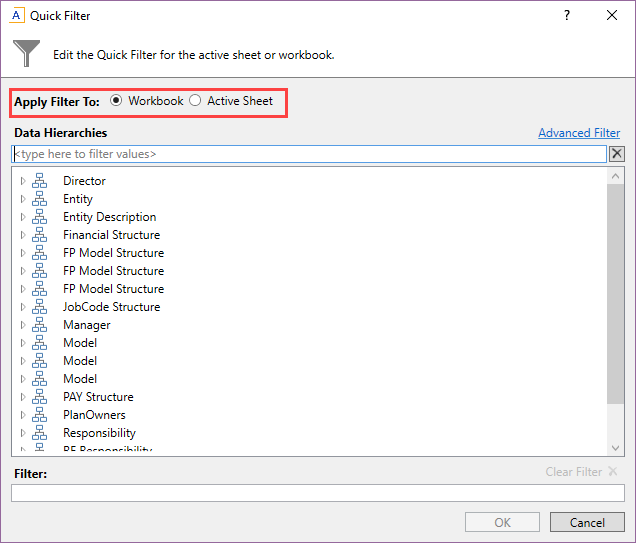Viewport: 636px width, 543px height.
Task: Click the OK button
Action: point(502,522)
